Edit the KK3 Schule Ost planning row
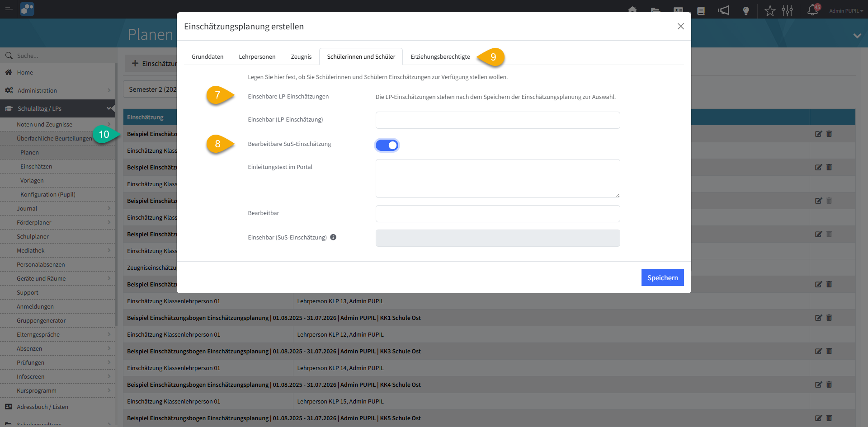Viewport: 868px width, 427px height. 819,351
